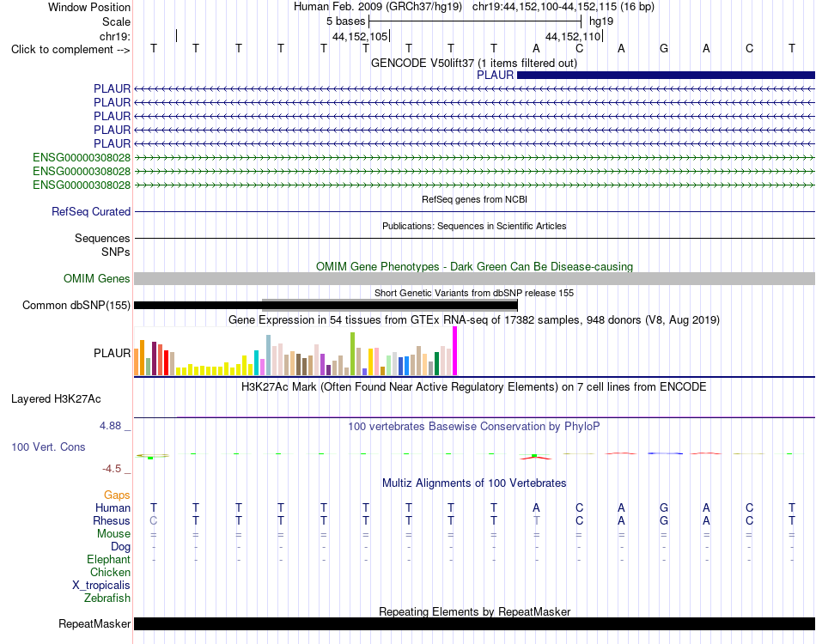Click the 'Sequences' track label
Screen dimensions: 816x644
(x=102, y=238)
